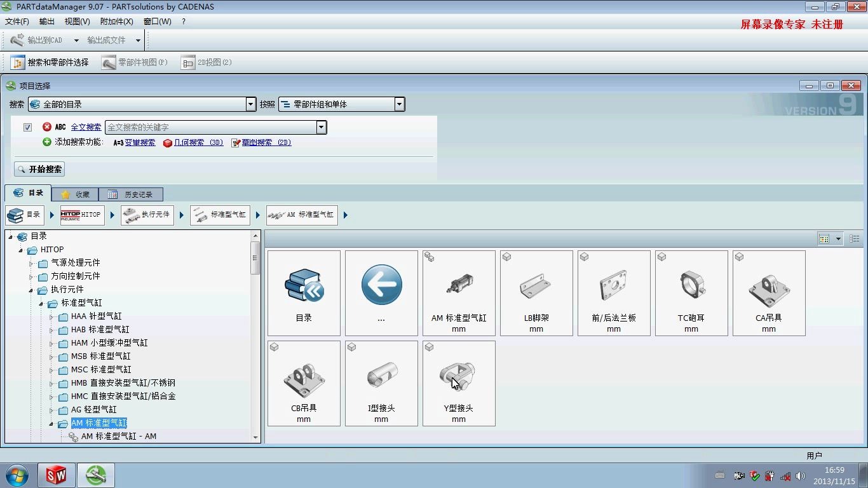Click the 开始搜索 button
Viewport: 868px width, 488px height.
tap(39, 169)
